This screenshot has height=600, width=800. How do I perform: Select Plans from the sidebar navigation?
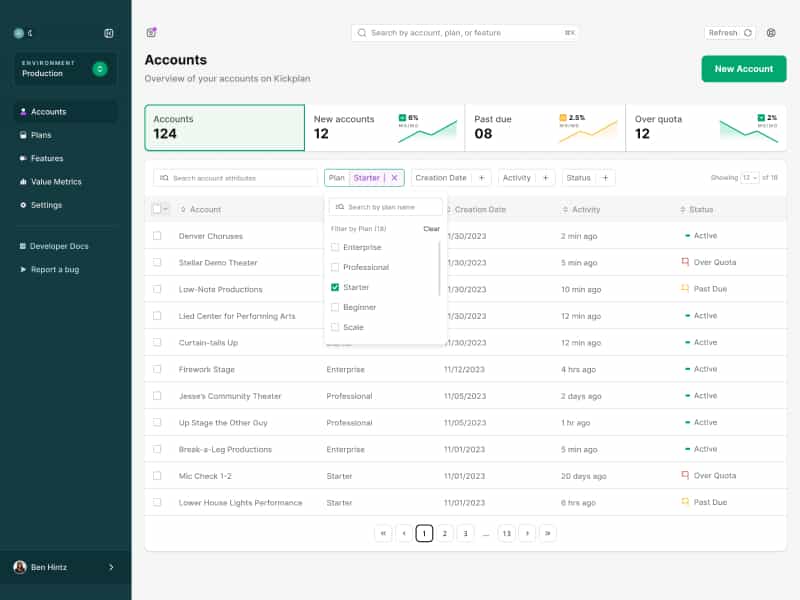(x=40, y=133)
